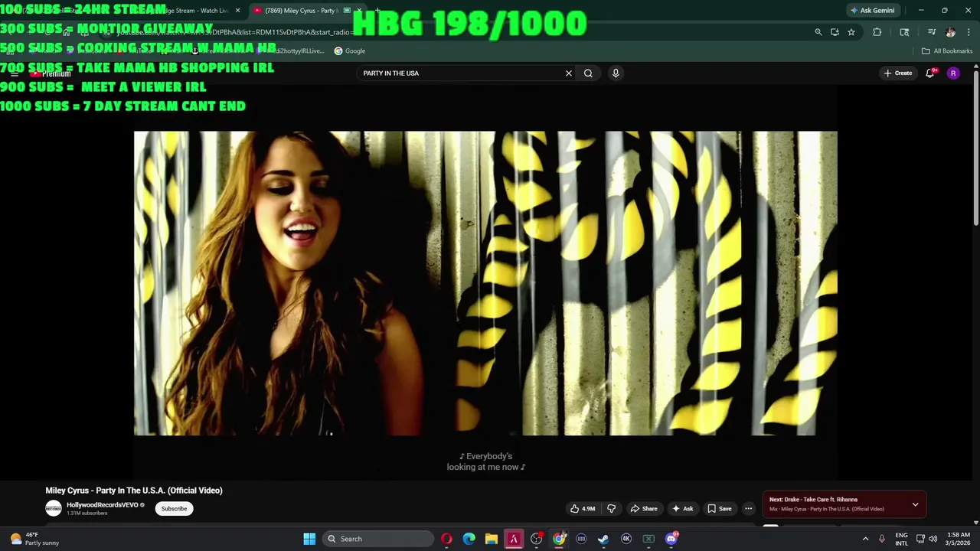Viewport: 980px width, 551px height.
Task: Open the YouTube account avatar menu
Action: point(953,73)
